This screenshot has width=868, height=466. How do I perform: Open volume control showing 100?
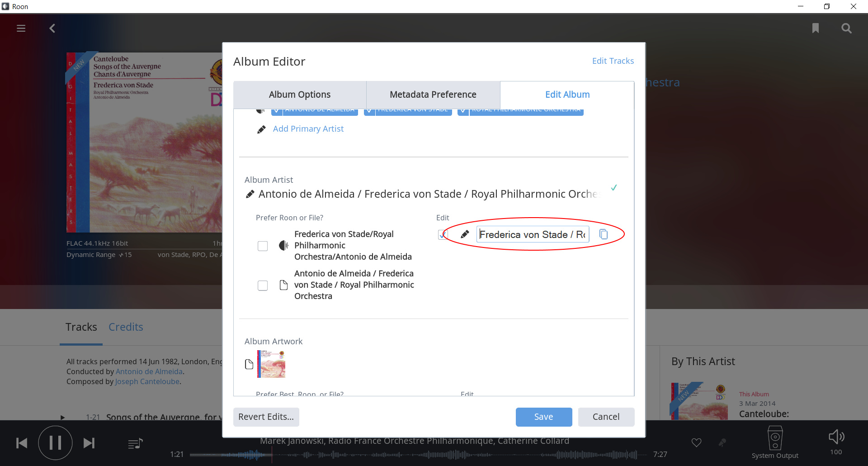[x=836, y=437]
